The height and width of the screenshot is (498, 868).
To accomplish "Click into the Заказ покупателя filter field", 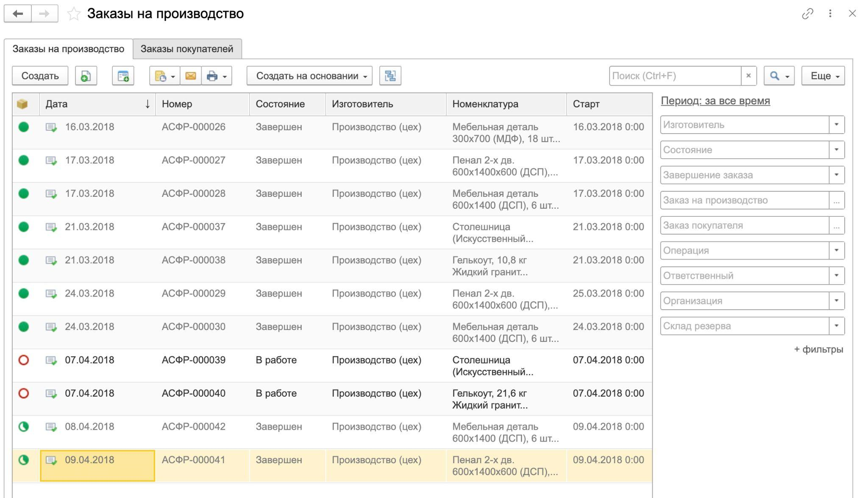I will pos(745,225).
